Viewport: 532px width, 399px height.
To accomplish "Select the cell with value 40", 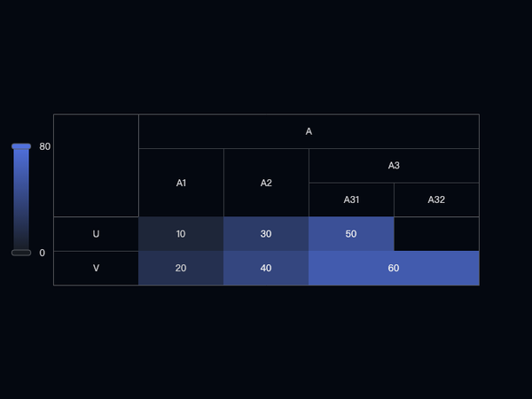I will 266,268.
